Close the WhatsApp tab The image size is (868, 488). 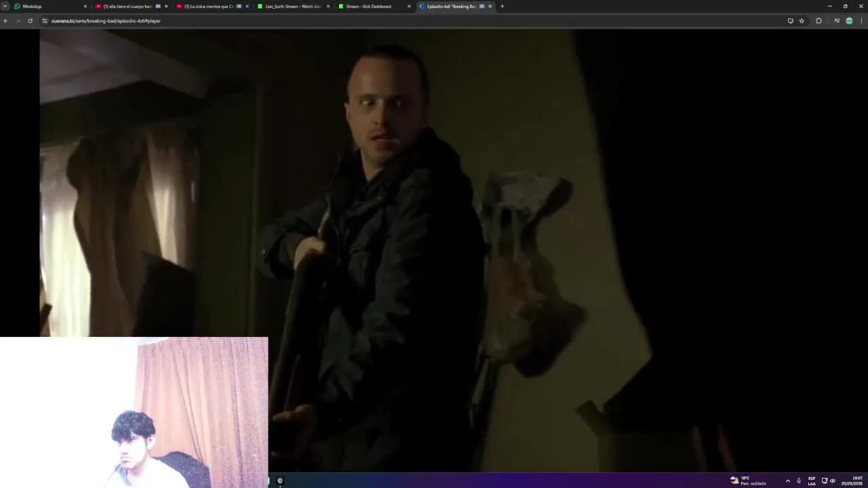pyautogui.click(x=85, y=6)
